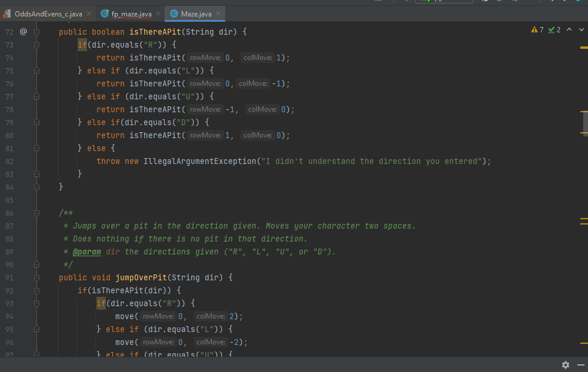This screenshot has width=588, height=372.
Task: Open the run configurations dropdown
Action: [x=444, y=2]
